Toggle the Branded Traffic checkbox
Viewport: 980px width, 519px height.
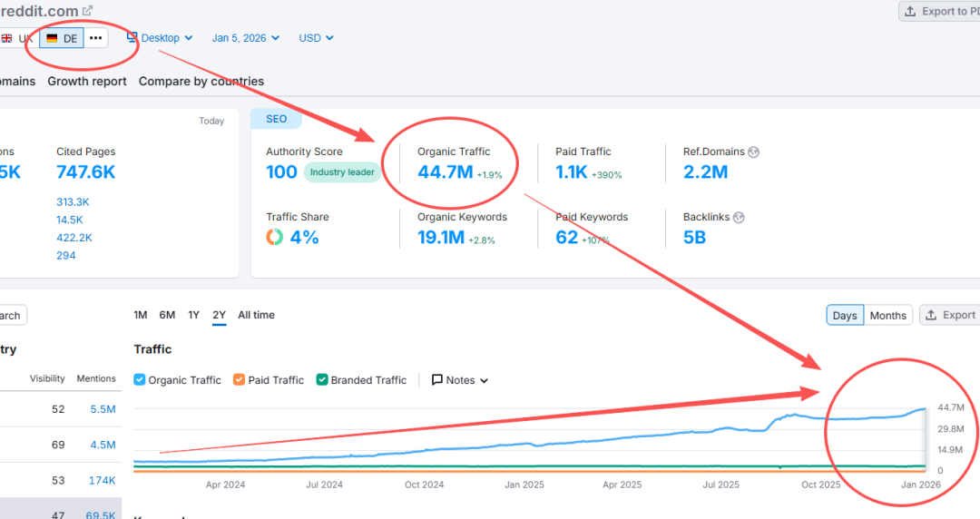point(322,379)
